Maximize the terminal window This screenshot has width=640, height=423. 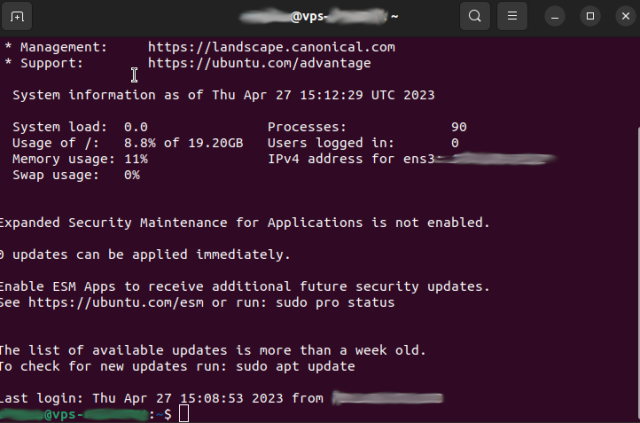tap(590, 16)
